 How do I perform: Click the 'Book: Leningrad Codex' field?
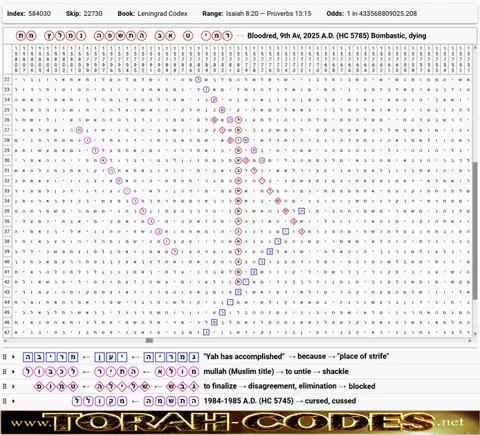coord(152,14)
